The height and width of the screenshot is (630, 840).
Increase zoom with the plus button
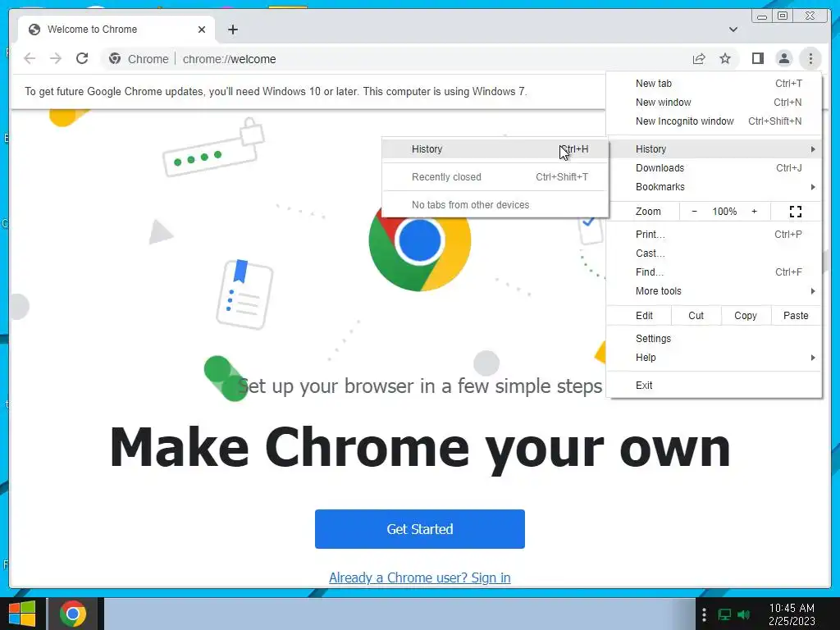pos(755,212)
